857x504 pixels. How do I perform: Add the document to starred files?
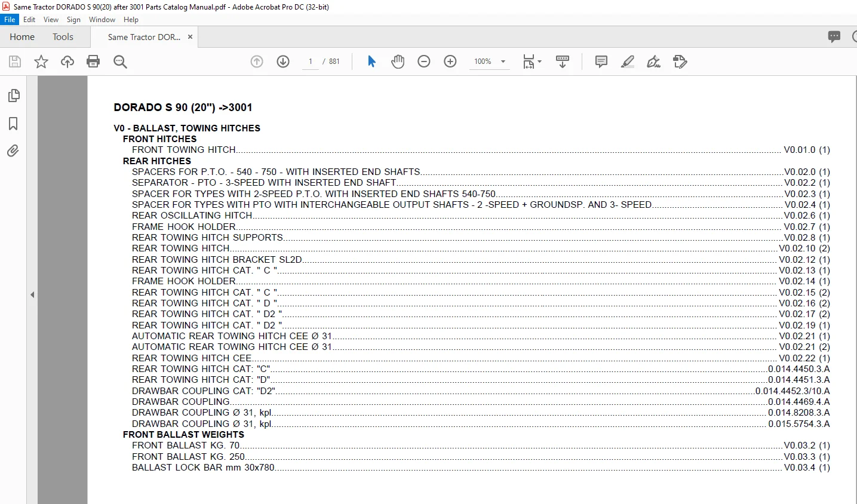(x=41, y=62)
